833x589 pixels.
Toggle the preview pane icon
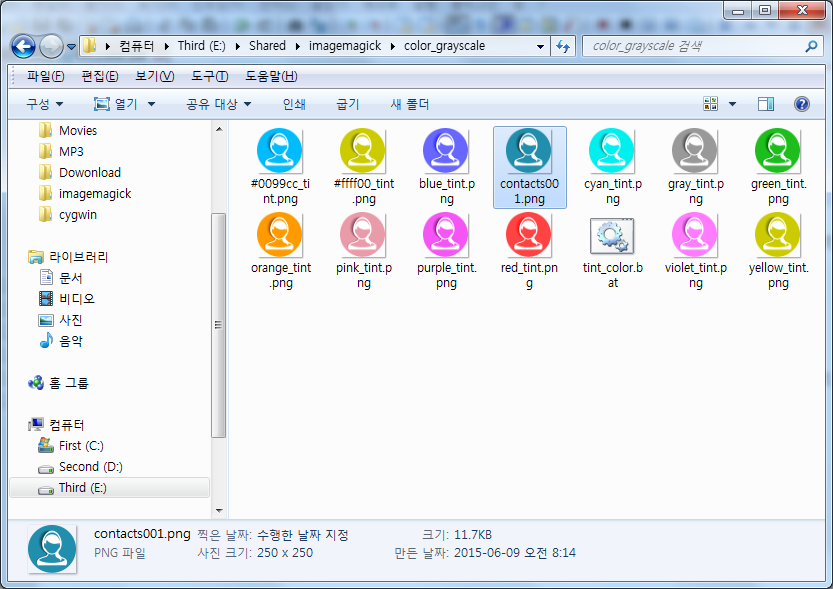tap(766, 104)
